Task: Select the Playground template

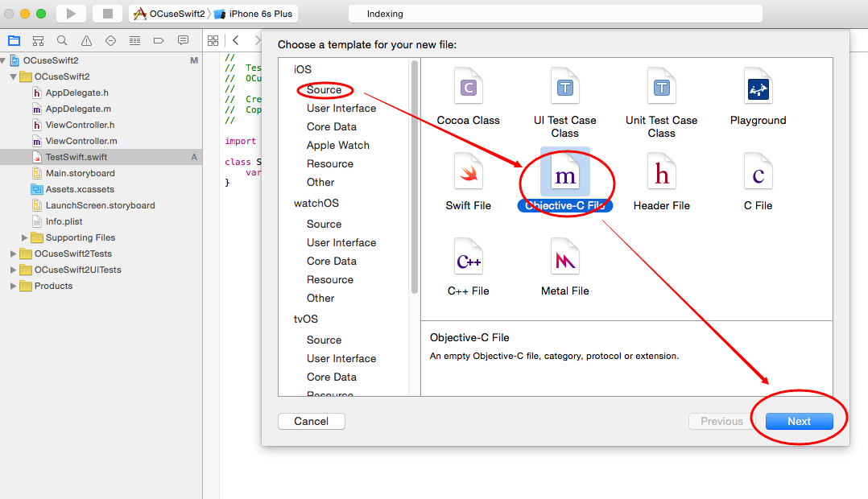Action: tap(758, 97)
